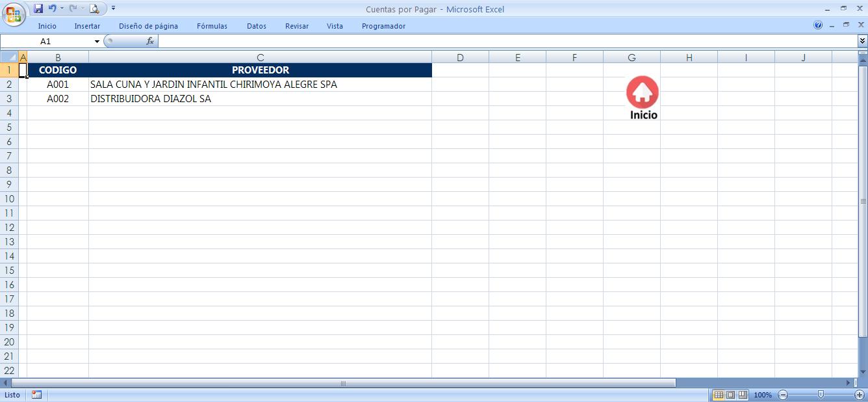
Task: Click the zoom slider handle
Action: tap(821, 395)
